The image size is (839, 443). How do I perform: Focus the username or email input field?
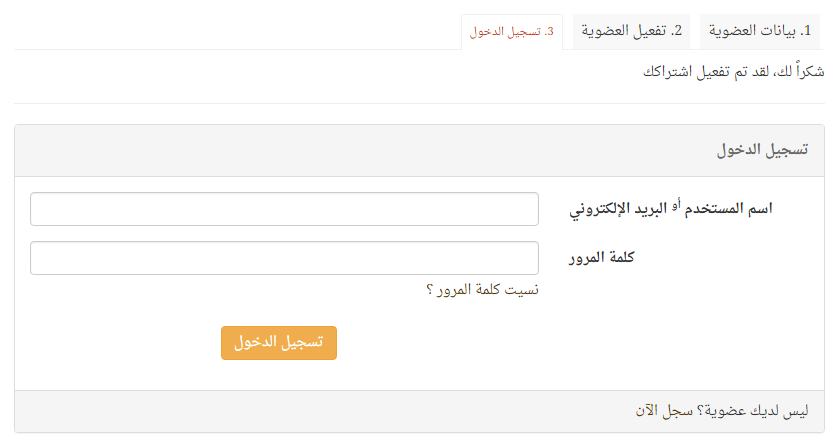click(x=284, y=210)
